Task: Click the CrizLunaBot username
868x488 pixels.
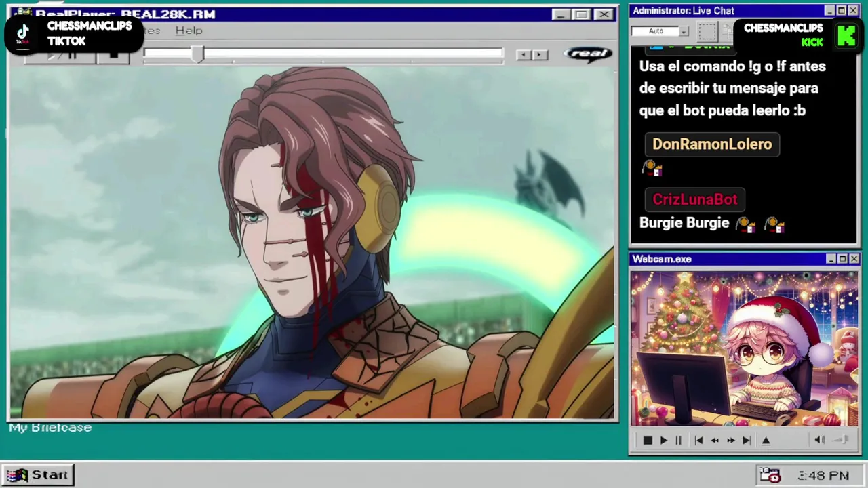Action: pyautogui.click(x=694, y=199)
